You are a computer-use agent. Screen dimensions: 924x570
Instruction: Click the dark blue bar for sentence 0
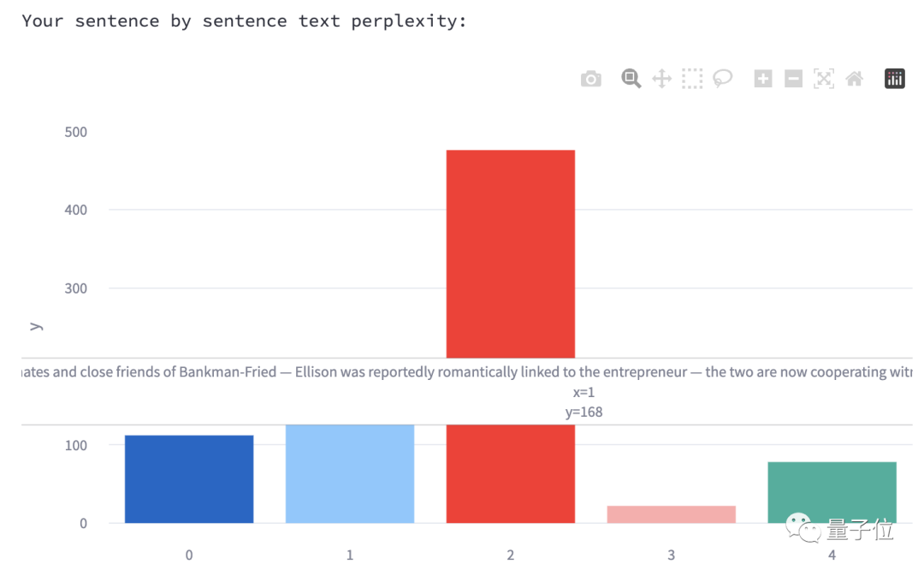coord(189,479)
